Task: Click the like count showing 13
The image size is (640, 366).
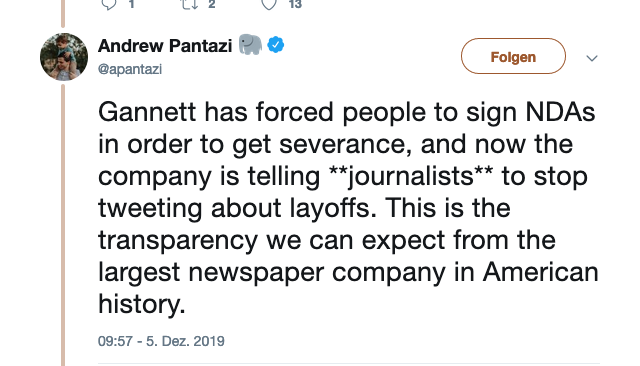Action: click(x=295, y=4)
